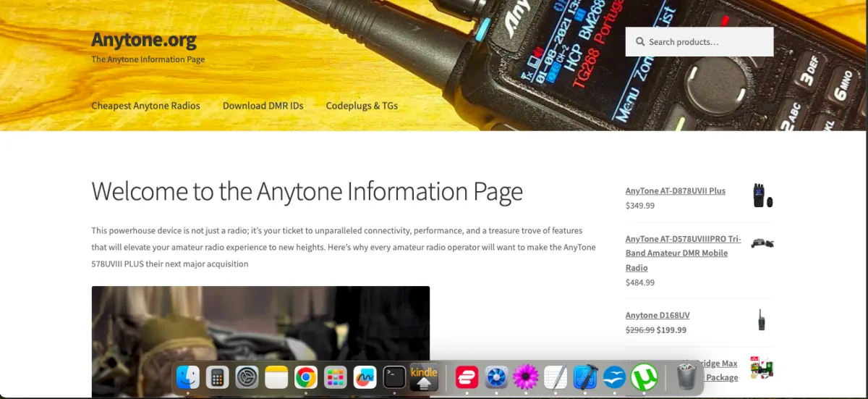868x399 pixels.
Task: Open the blue aperture dock app icon
Action: click(x=497, y=377)
